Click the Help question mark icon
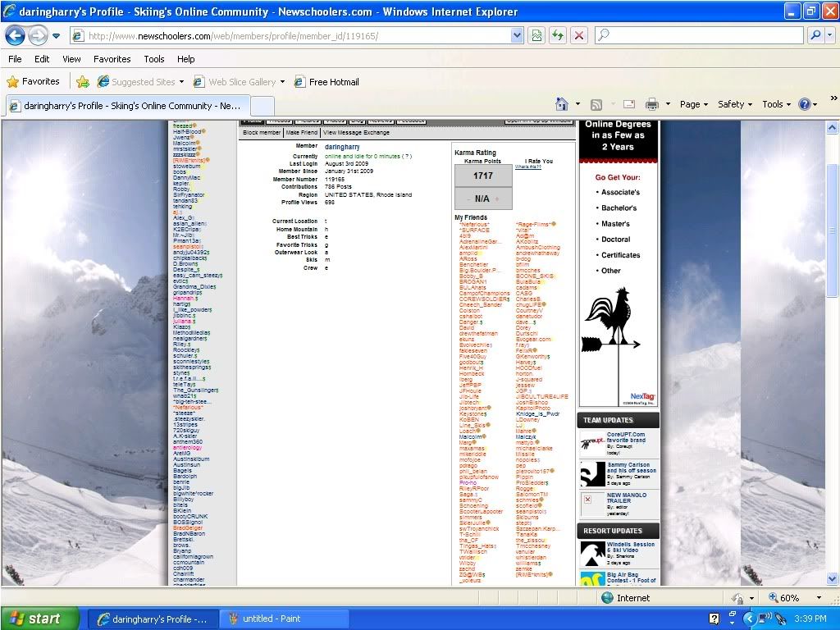 [804, 104]
